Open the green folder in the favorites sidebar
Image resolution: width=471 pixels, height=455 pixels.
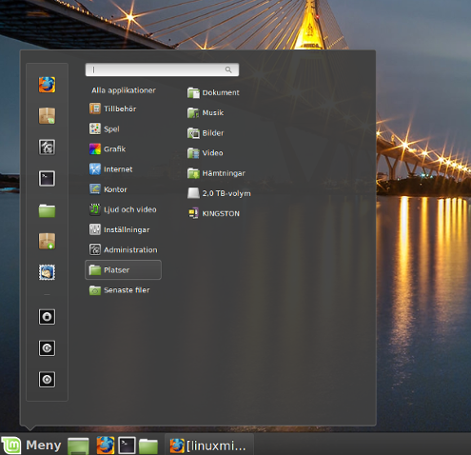(x=47, y=210)
